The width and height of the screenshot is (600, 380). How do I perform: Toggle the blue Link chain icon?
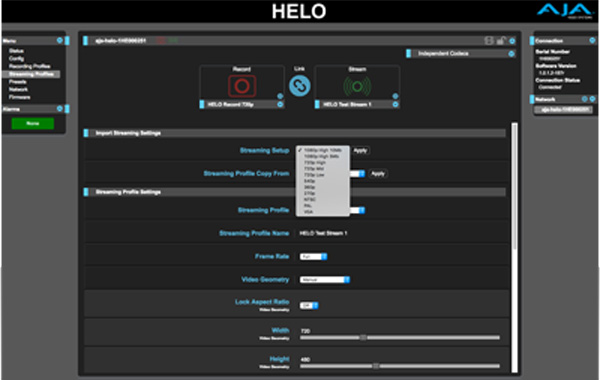pyautogui.click(x=300, y=85)
